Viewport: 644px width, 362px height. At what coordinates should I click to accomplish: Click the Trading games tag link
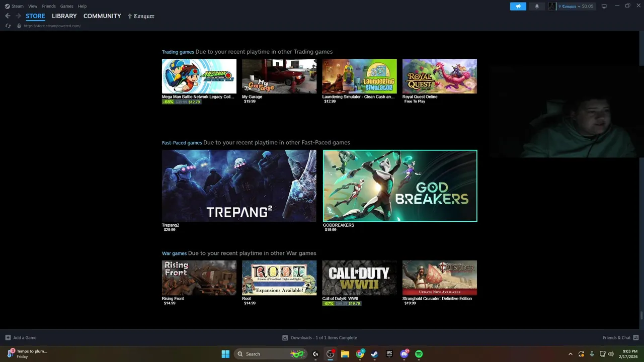(x=178, y=52)
